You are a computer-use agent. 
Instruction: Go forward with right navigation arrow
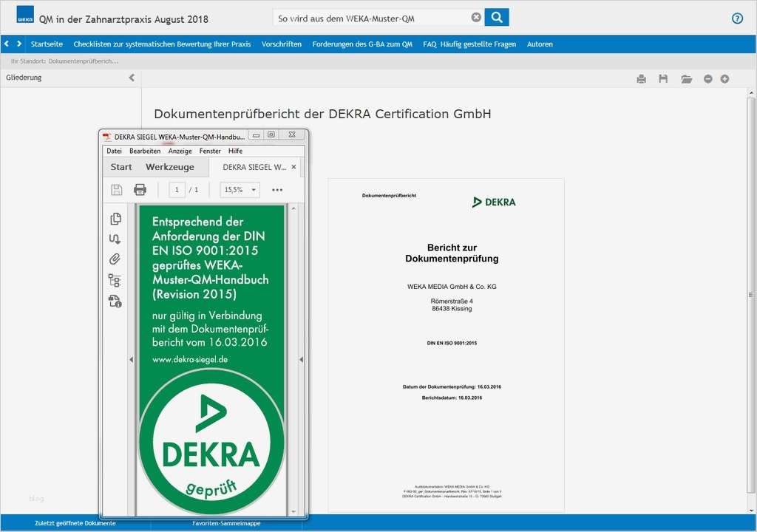tap(19, 44)
